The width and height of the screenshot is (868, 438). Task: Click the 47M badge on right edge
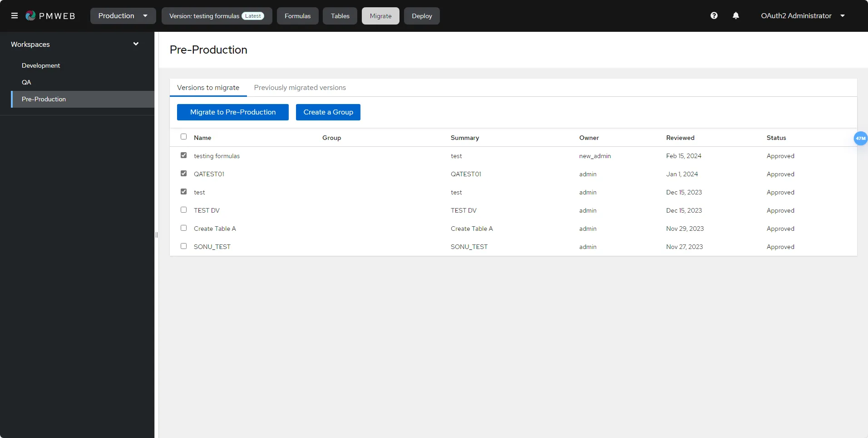(861, 138)
